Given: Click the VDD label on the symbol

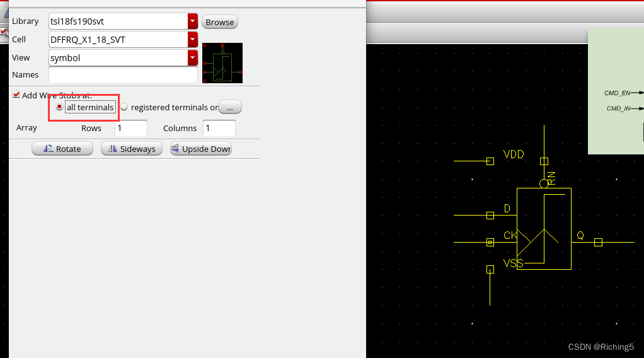Looking at the screenshot, I should coord(514,154).
